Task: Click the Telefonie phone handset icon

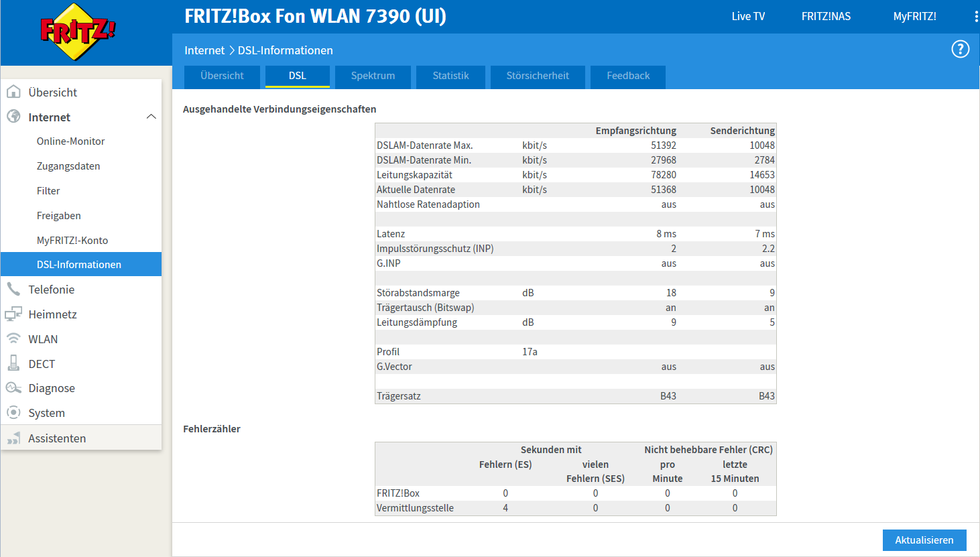Action: tap(13, 289)
